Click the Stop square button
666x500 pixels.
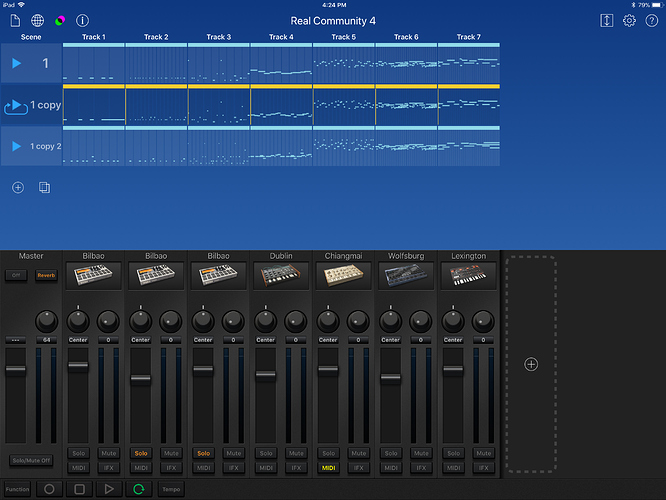(x=79, y=489)
